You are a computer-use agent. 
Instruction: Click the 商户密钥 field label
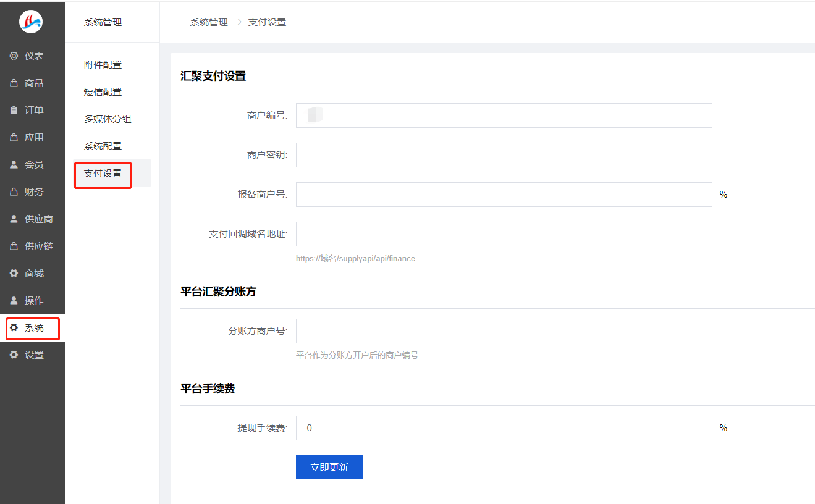pos(267,155)
